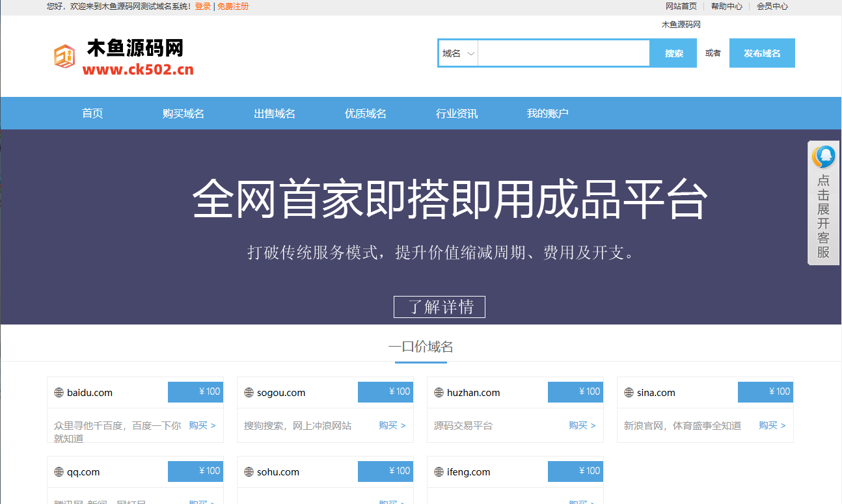
Task: Click the 源码交易平台 description text
Action: pos(463,426)
